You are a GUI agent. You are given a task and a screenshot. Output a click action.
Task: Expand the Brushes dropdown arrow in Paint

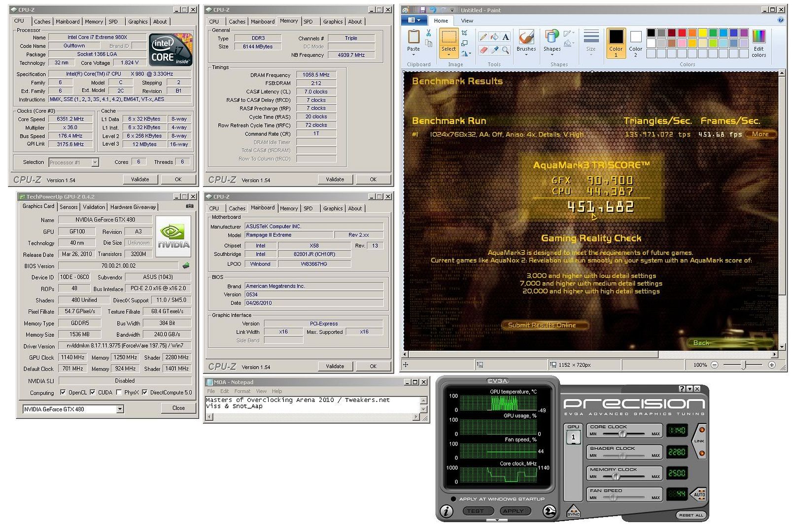526,55
